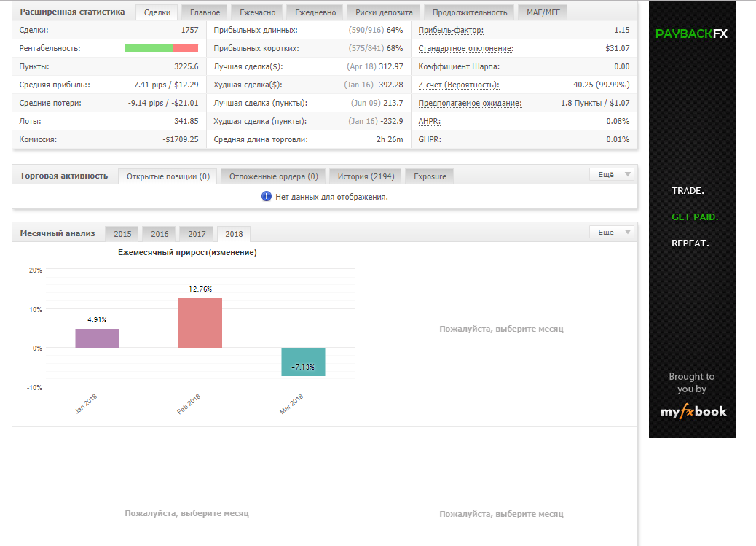Click the Стандартное отклонение label
This screenshot has height=546, width=756.
[x=465, y=48]
